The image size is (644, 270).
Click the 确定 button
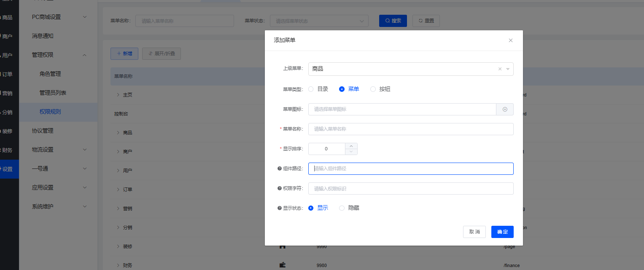[502, 232]
